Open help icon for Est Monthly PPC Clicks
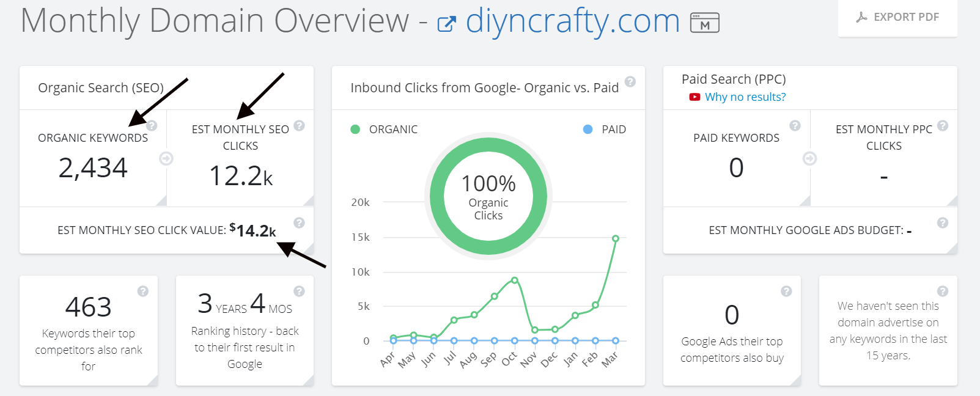This screenshot has width=980, height=396. (x=943, y=125)
